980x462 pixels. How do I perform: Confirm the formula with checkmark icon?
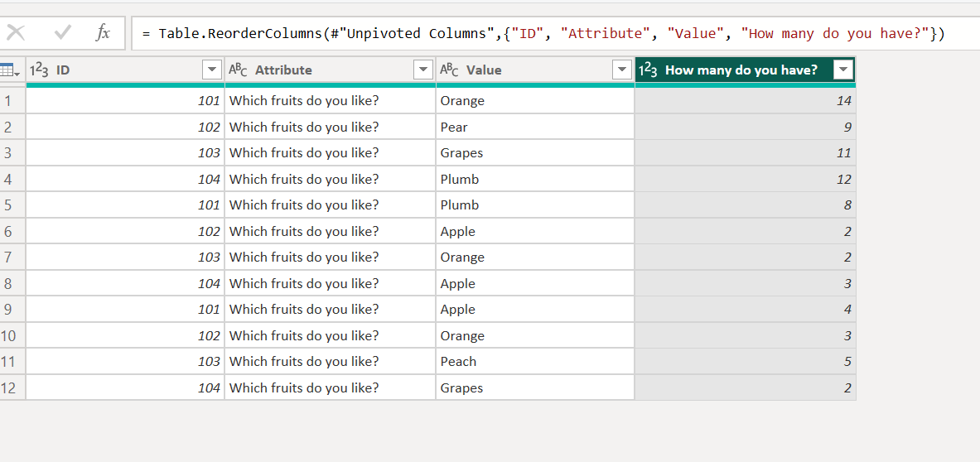point(62,33)
